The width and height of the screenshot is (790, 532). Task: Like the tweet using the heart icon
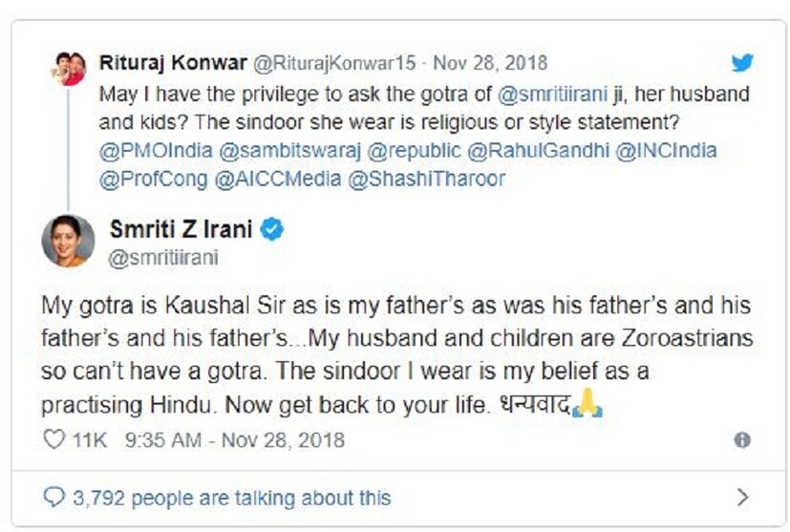coord(54,440)
